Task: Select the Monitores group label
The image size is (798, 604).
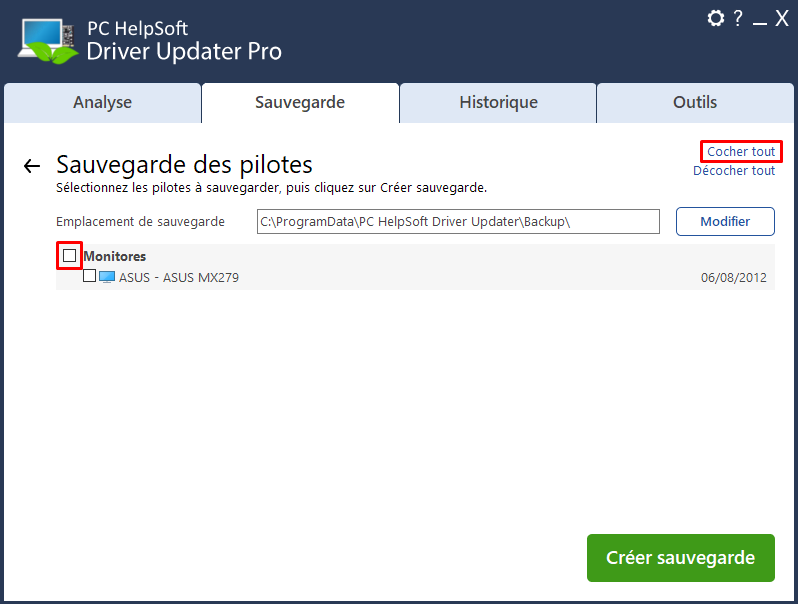Action: [x=115, y=256]
